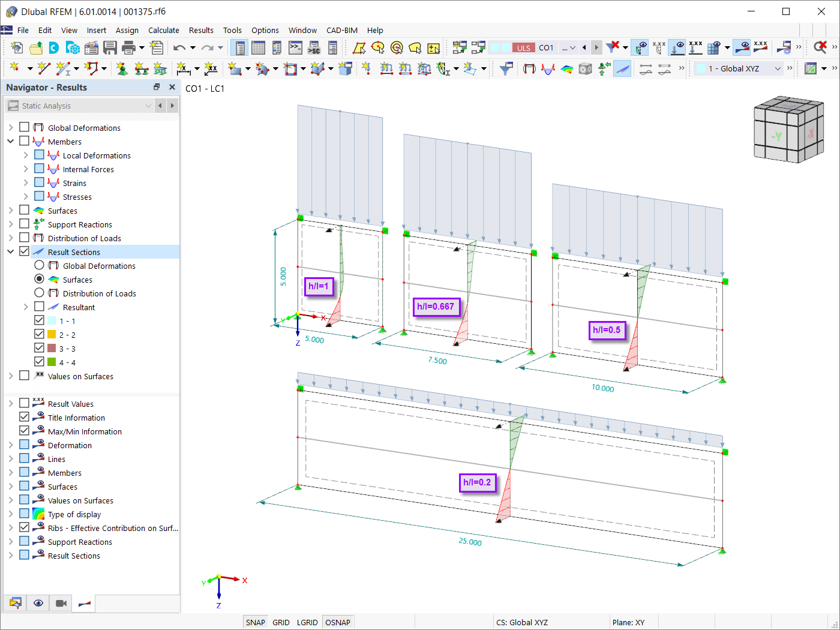Toggle the Deformation results icon

point(529,68)
